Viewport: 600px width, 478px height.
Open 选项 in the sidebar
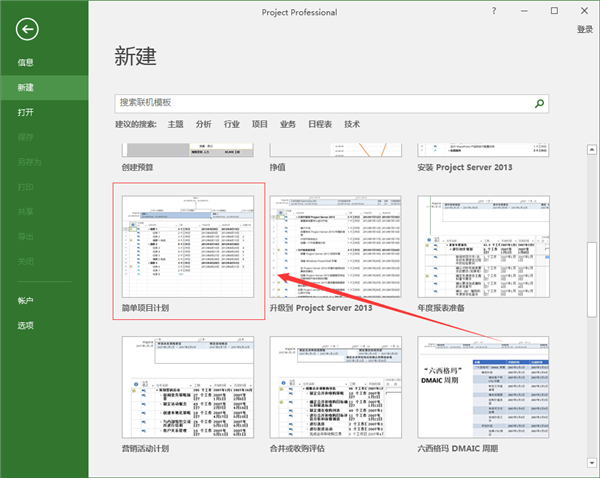point(26,326)
